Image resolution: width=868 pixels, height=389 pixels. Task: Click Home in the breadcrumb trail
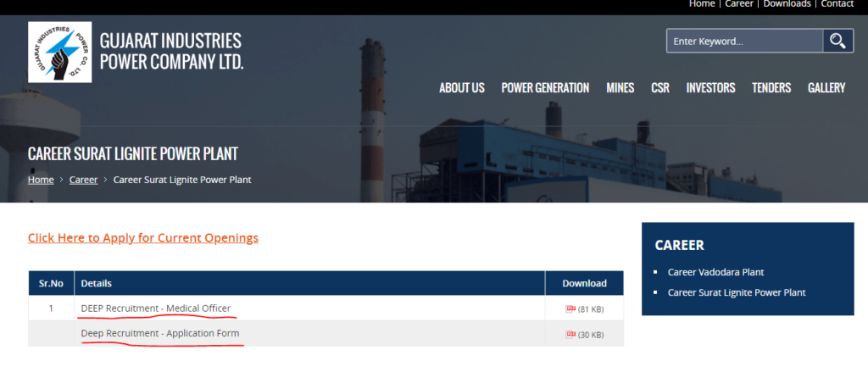(x=41, y=180)
